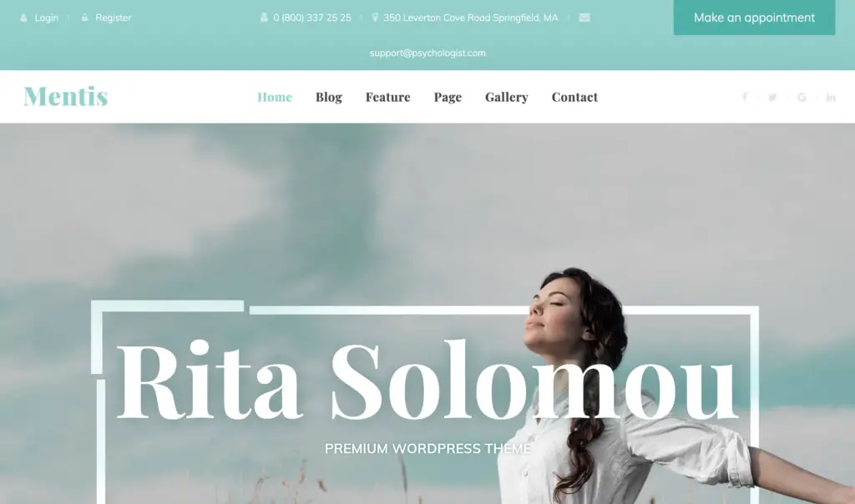Open the Contact page link
The image size is (855, 504).
574,97
